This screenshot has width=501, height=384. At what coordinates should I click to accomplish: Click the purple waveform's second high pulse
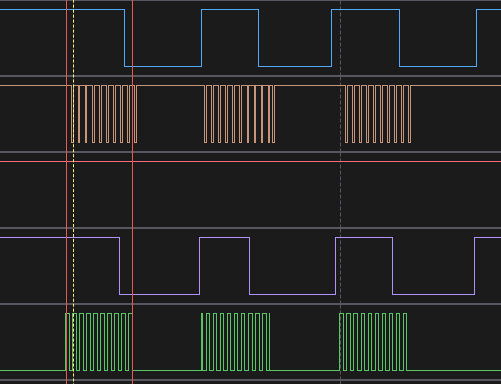tap(225, 266)
